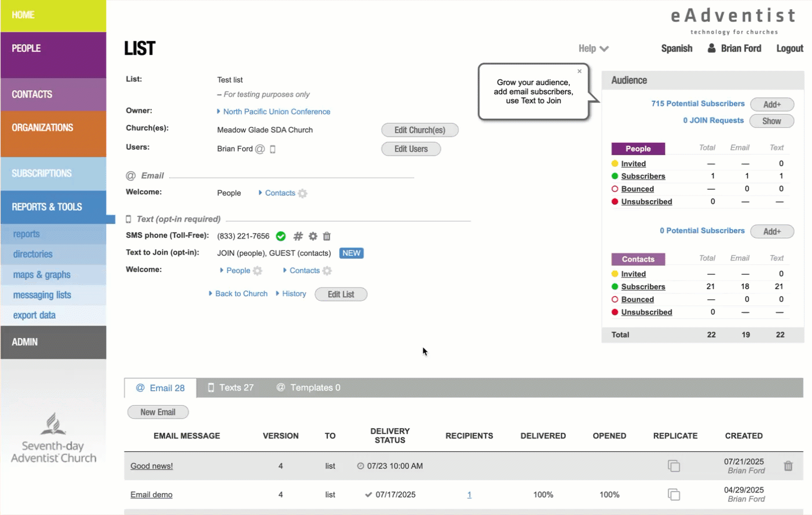Open SMS phone settings gear icon
This screenshot has width=812, height=515.
click(313, 236)
